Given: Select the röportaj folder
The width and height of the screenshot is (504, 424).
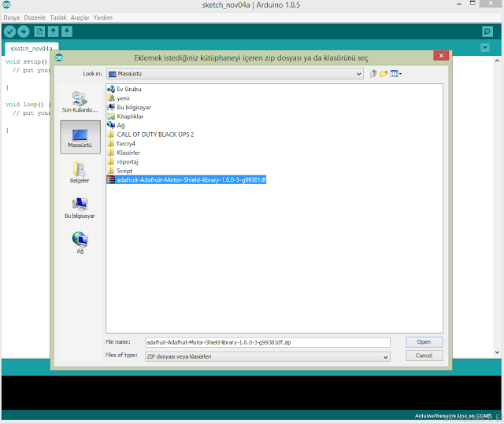Looking at the screenshot, I should (x=123, y=162).
